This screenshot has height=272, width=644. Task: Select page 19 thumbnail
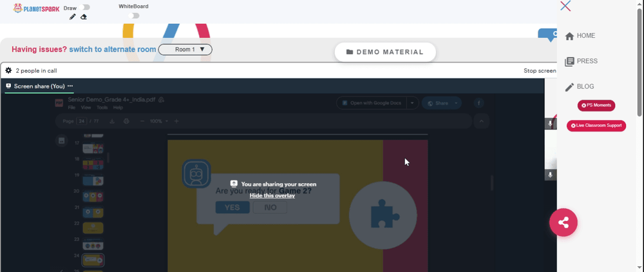click(x=93, y=180)
